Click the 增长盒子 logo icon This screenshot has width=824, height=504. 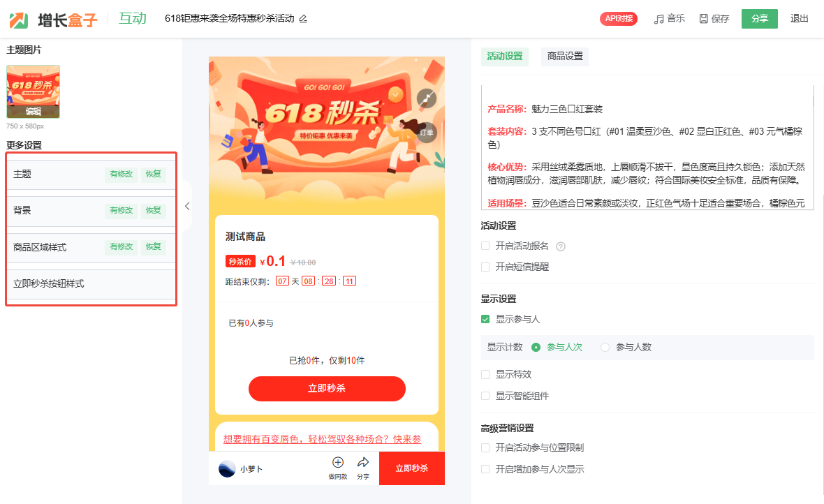click(x=18, y=20)
